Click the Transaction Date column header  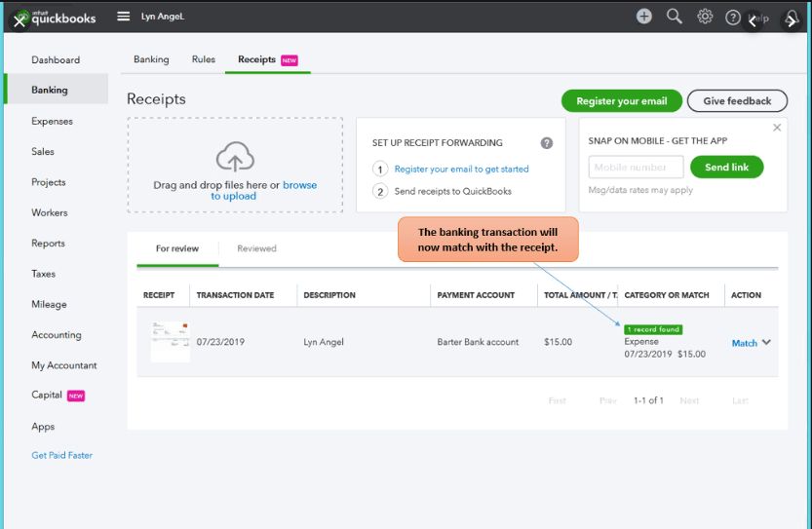click(235, 295)
